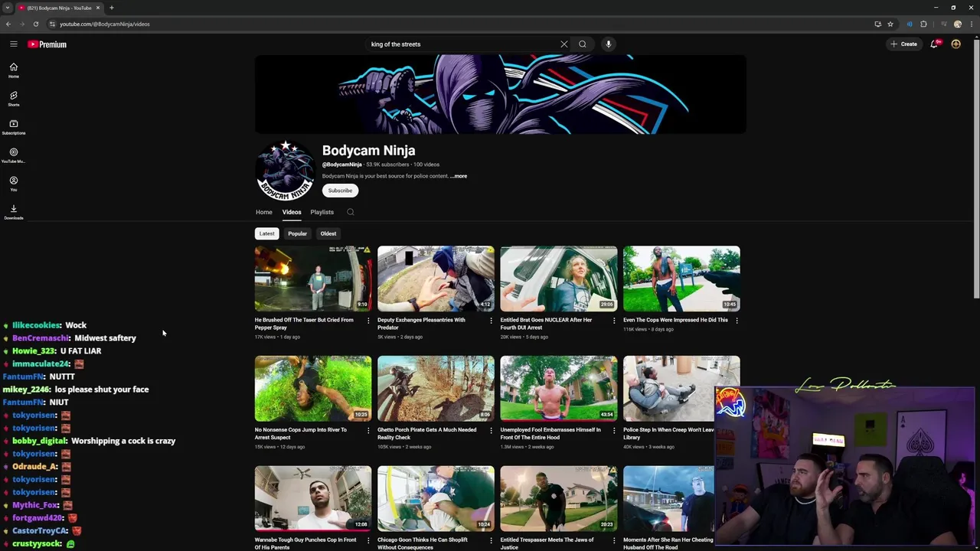Reload the page in browser

pos(36,24)
